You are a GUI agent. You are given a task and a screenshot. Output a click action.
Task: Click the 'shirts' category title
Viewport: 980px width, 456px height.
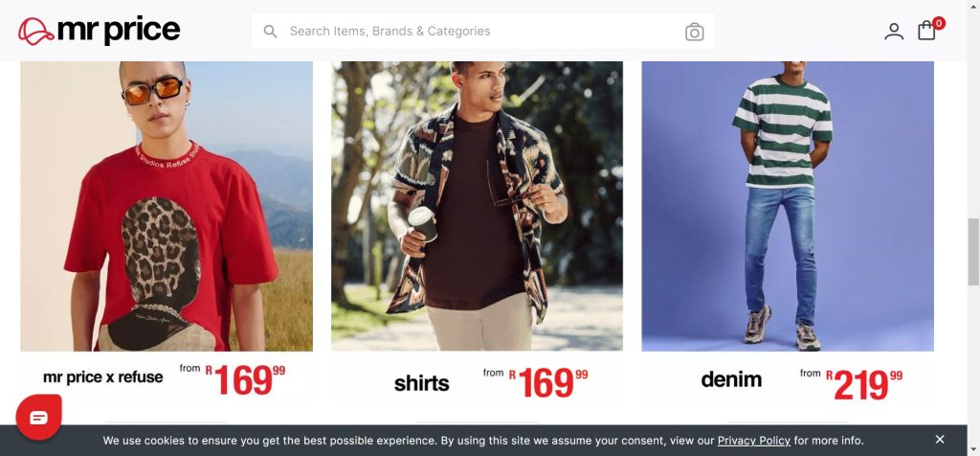tap(421, 383)
